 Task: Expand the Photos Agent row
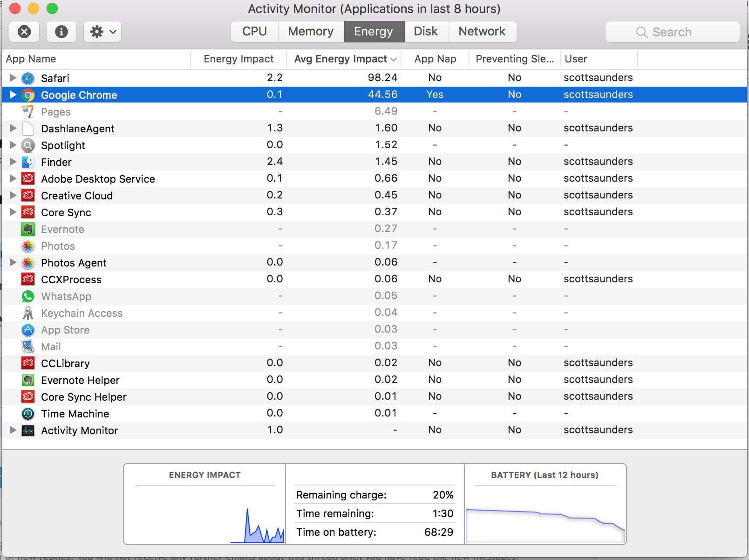pos(13,262)
